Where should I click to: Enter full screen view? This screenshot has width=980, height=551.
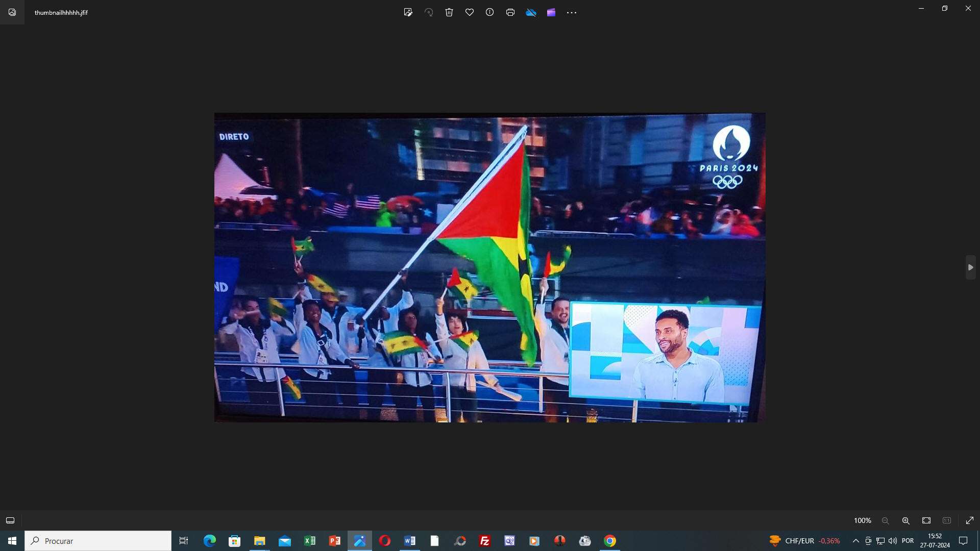970,520
